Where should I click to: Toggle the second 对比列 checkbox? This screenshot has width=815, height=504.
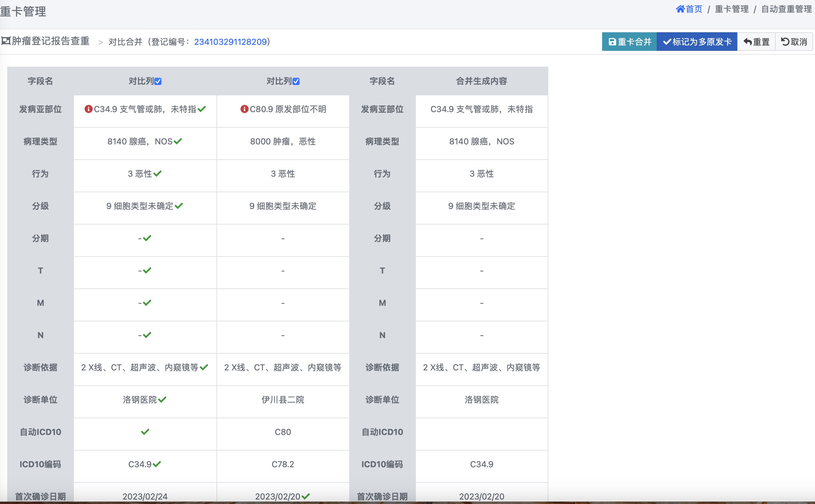pos(296,81)
